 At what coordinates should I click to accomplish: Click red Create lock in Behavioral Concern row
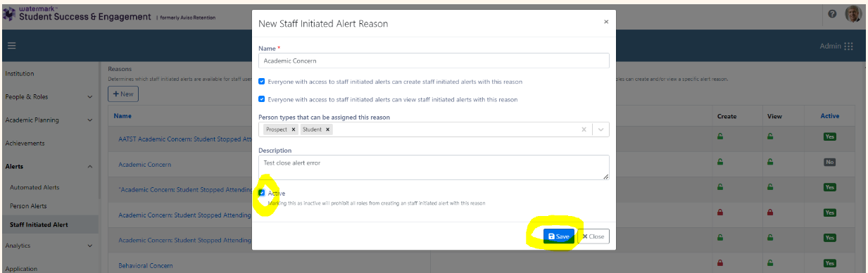[720, 263]
